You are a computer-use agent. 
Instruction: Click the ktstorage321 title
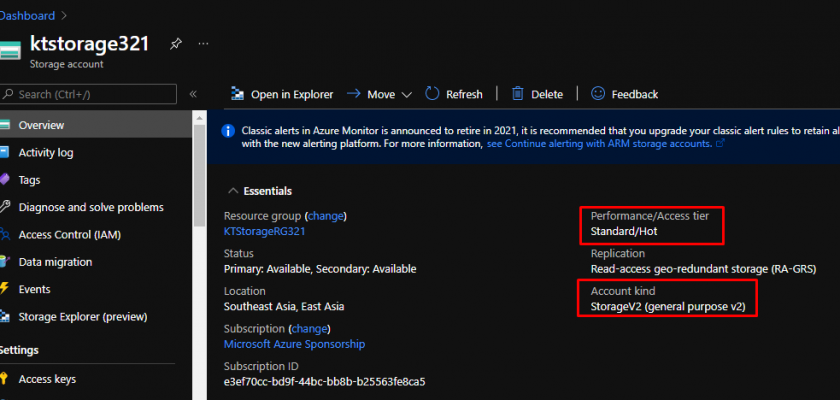pyautogui.click(x=89, y=43)
